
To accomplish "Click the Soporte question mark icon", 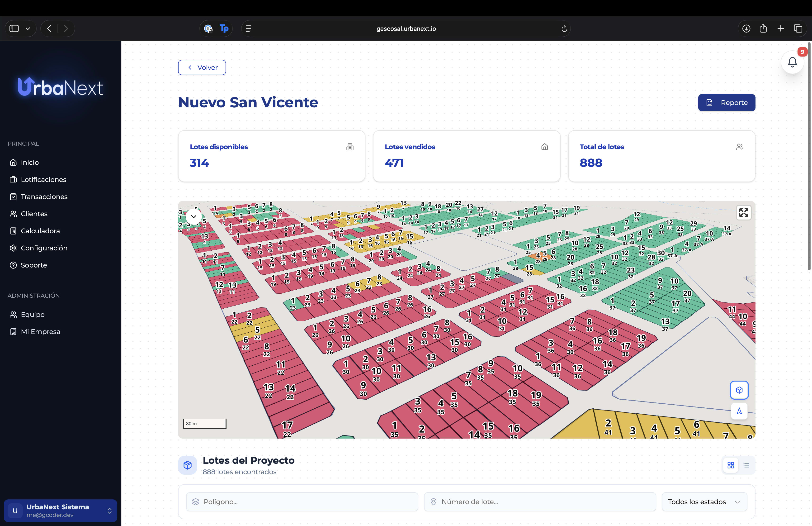I will tap(13, 265).
